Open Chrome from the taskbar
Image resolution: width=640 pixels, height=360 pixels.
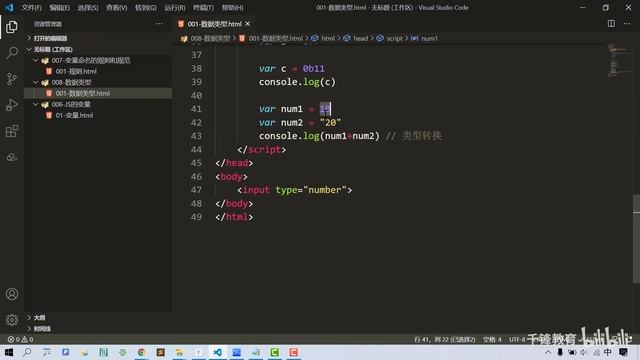tap(142, 352)
